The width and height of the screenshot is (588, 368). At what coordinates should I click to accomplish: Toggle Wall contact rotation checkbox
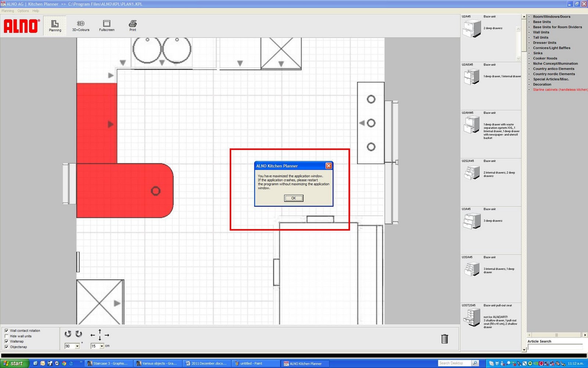6,330
